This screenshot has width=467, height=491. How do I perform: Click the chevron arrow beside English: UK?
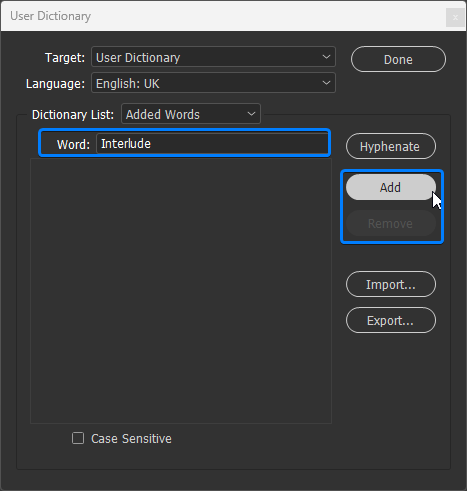click(x=326, y=83)
